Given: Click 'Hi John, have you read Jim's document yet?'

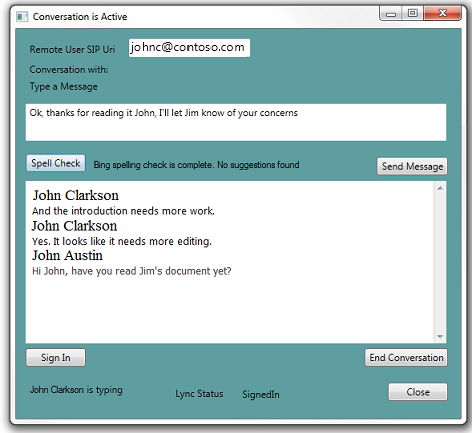Looking at the screenshot, I should pos(132,271).
